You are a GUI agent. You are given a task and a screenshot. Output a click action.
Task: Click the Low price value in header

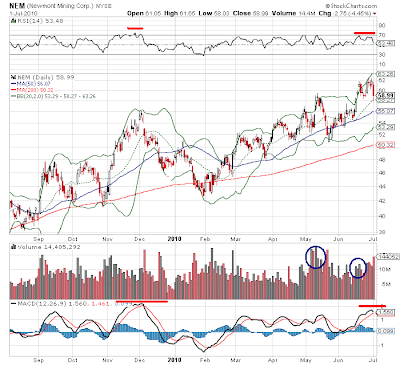click(x=221, y=13)
